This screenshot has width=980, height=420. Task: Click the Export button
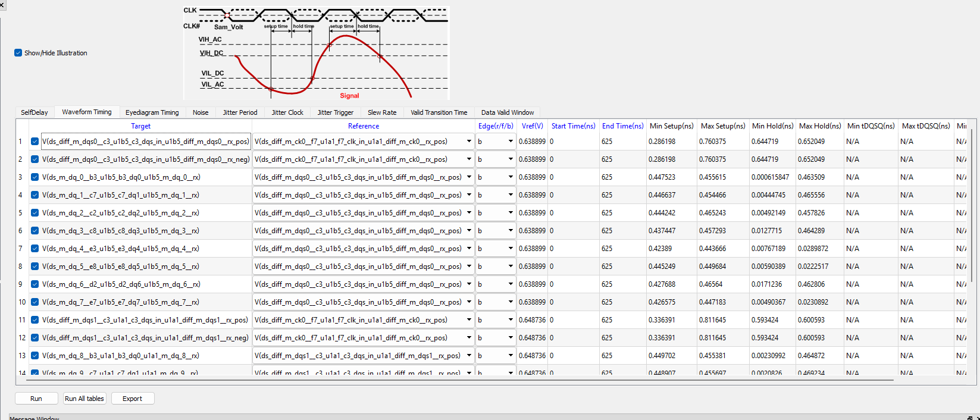(132, 399)
